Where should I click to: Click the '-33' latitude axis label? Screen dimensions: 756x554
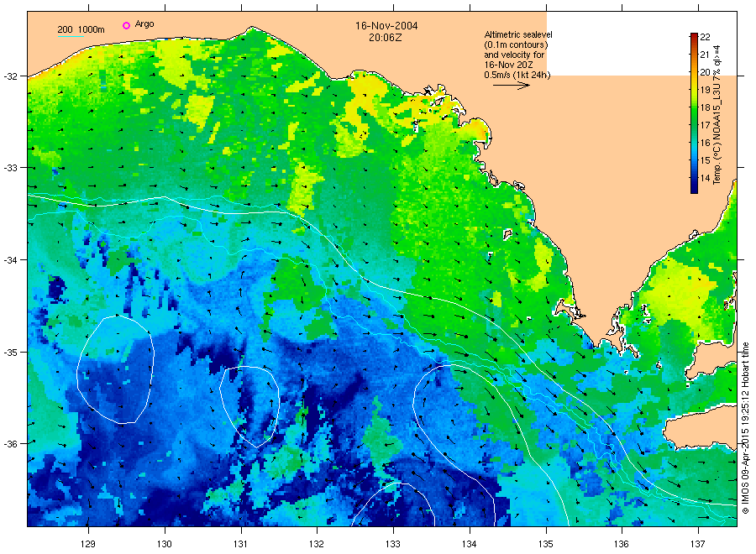(x=11, y=168)
